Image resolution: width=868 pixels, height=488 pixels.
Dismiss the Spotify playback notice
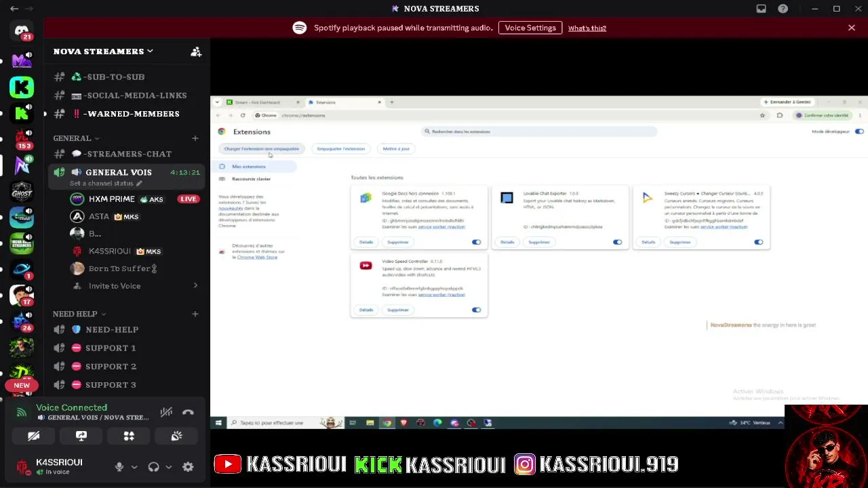852,28
